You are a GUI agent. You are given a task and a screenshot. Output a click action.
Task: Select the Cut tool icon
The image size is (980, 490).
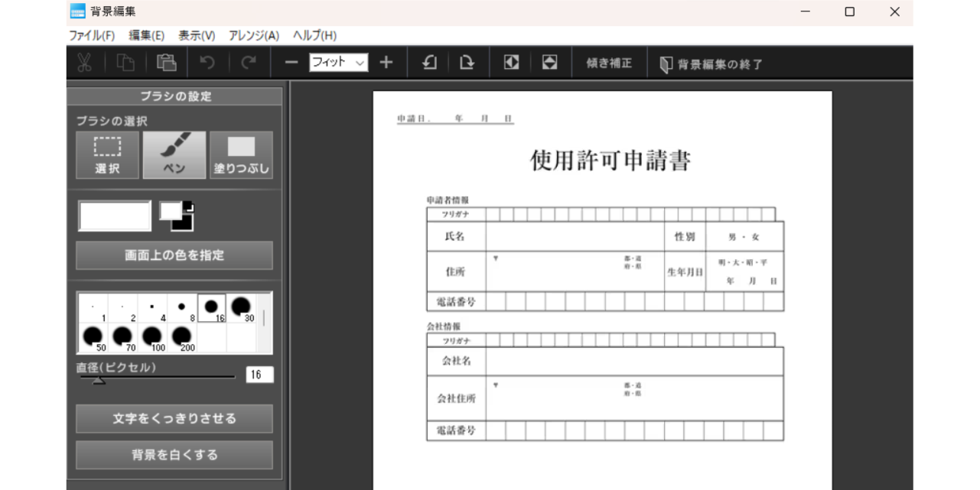pyautogui.click(x=84, y=62)
